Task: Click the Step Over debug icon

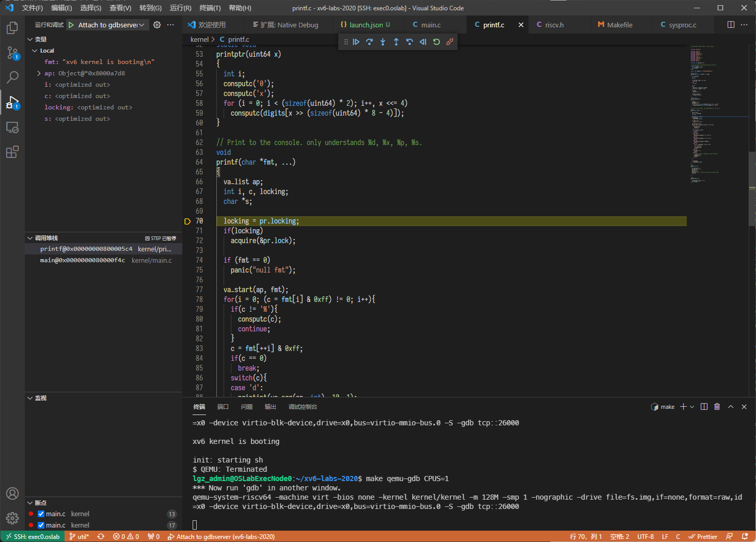Action: (369, 42)
